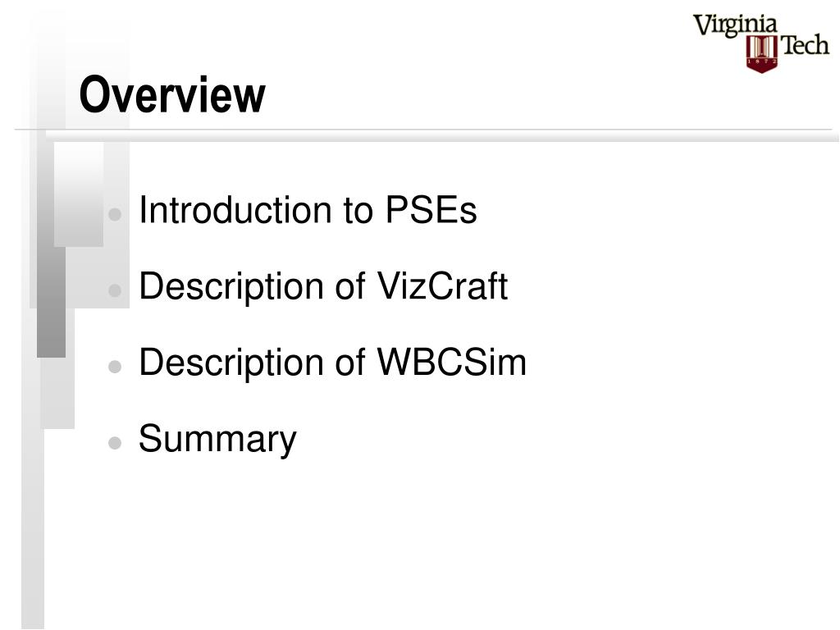Click the dark gray vertical bar decoration
Image resolution: width=840 pixels, height=630 pixels.
(x=52, y=302)
